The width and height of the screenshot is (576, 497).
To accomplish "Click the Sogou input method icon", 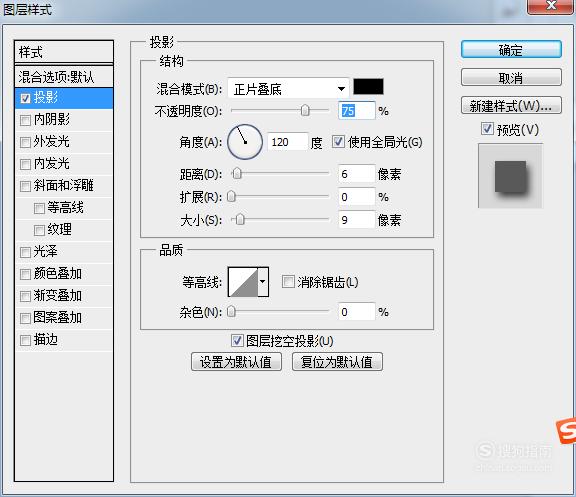I will coord(566,430).
